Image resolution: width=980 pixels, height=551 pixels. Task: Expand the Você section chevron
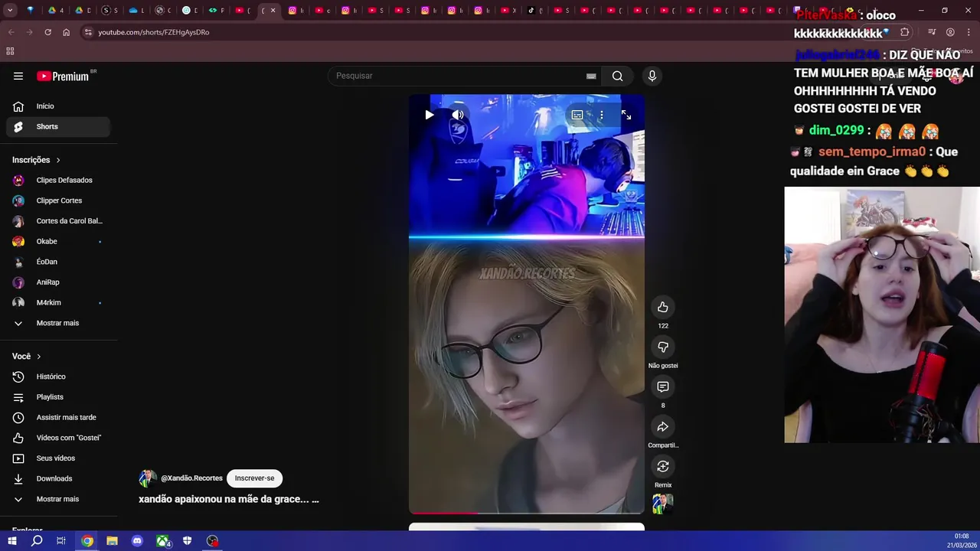pos(39,357)
